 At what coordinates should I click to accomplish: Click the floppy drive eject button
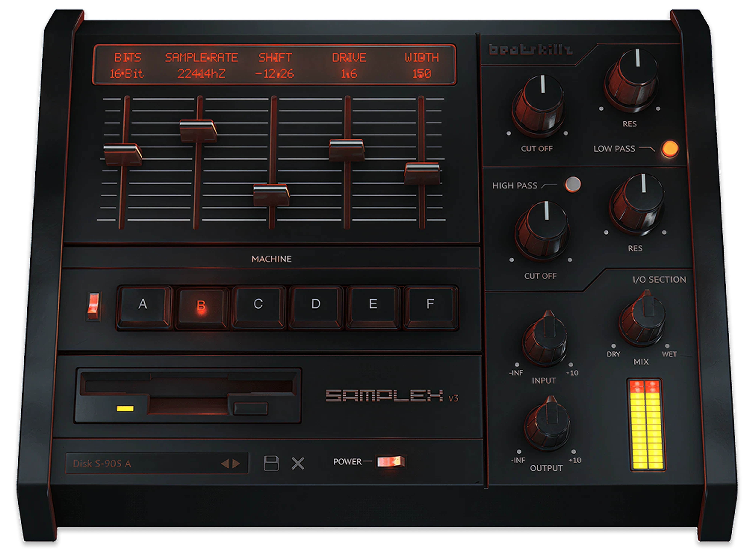point(250,408)
